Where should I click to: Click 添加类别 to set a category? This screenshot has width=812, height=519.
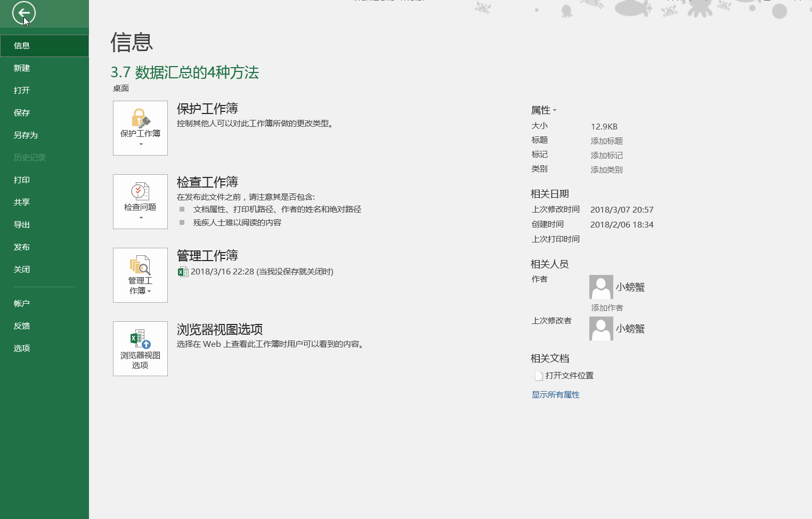(606, 169)
